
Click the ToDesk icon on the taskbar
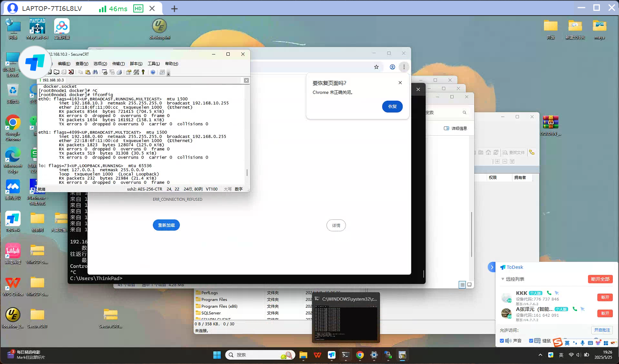point(332,355)
